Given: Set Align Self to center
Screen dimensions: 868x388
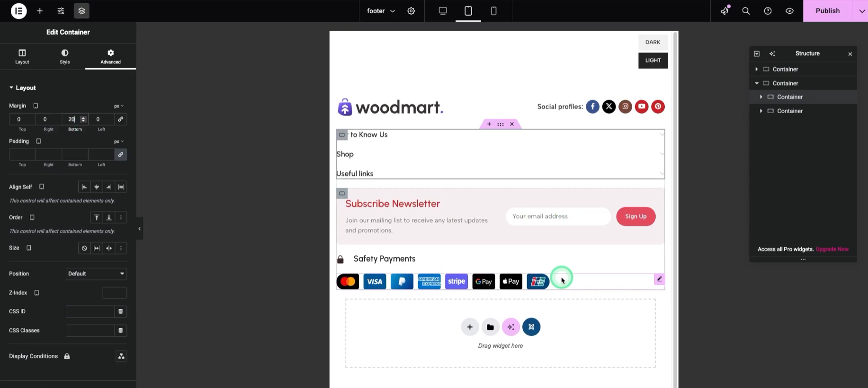Looking at the screenshot, I should pyautogui.click(x=97, y=187).
